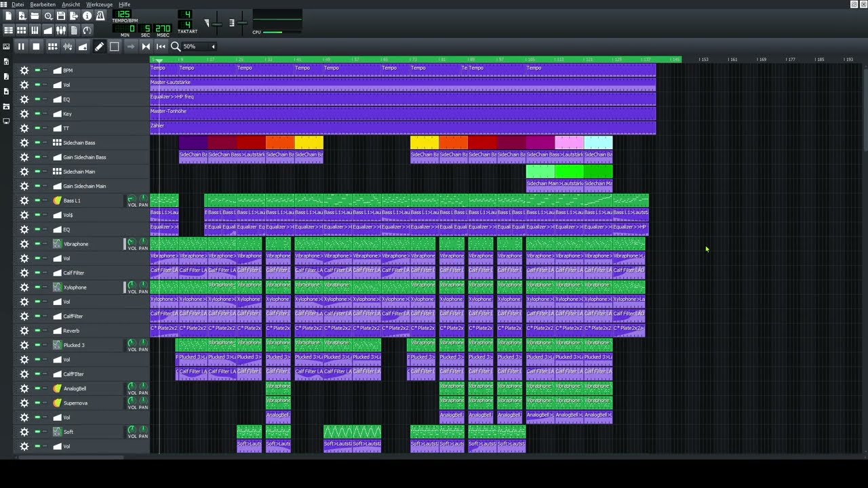Show the Beat+Bassline Editor
The height and width of the screenshot is (488, 868).
coord(22,30)
